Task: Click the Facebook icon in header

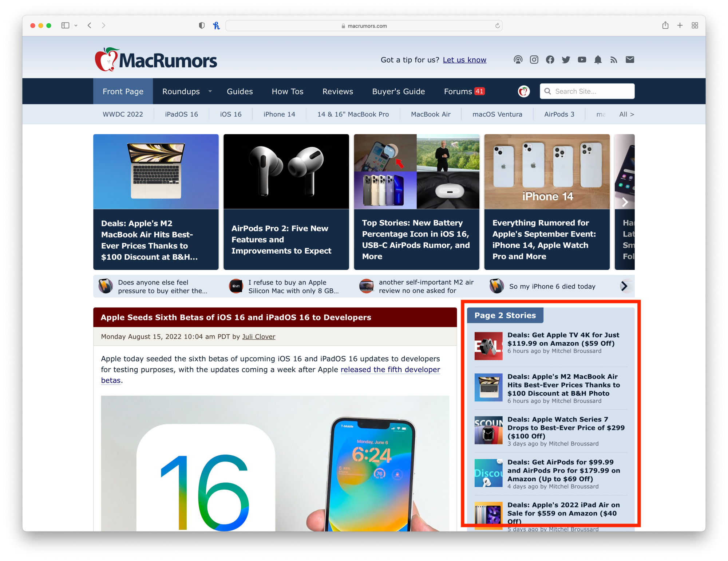Action: click(x=550, y=60)
